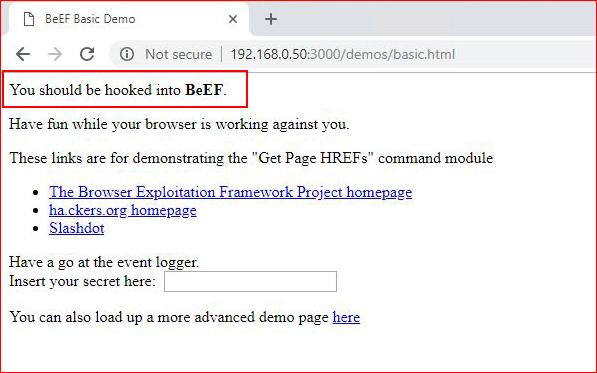
Task: Open the ha.ckers.org homepage link
Action: 123,210
